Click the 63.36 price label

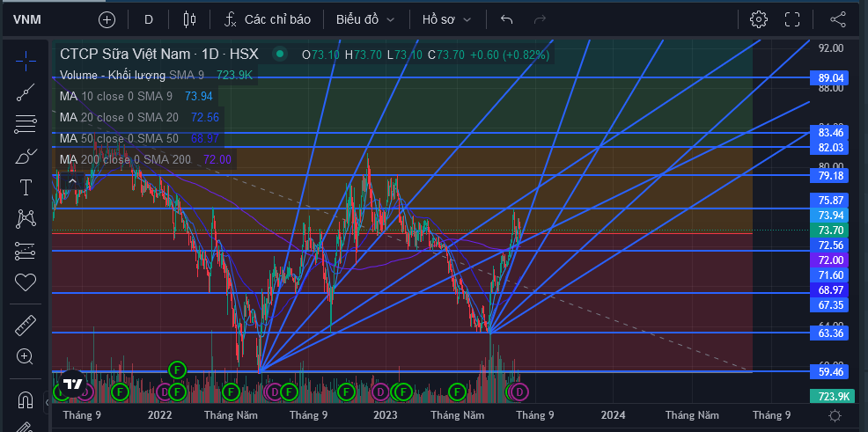click(829, 333)
